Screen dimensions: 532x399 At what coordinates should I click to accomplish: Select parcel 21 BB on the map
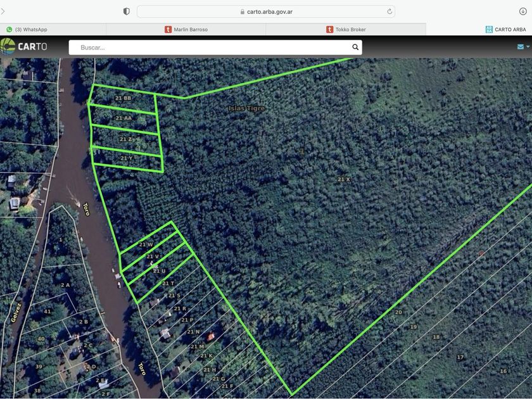pyautogui.click(x=123, y=98)
